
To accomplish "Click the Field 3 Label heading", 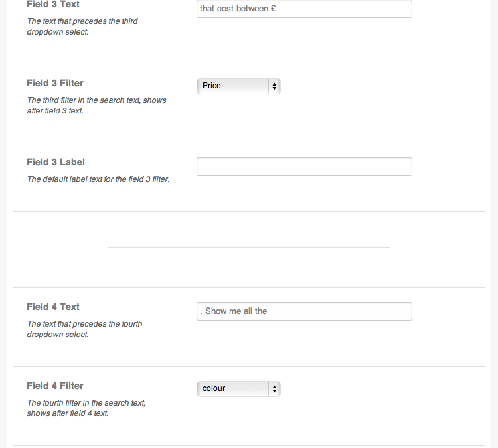I will 56,162.
